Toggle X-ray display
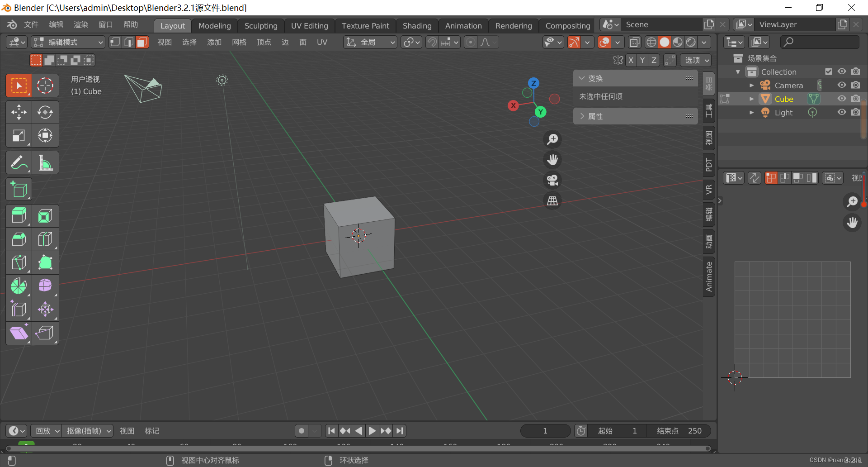The image size is (868, 467). pyautogui.click(x=635, y=43)
